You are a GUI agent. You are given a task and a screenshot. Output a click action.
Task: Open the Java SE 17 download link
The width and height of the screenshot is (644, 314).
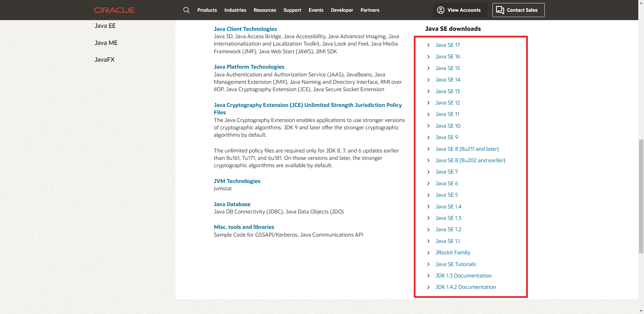(x=447, y=45)
